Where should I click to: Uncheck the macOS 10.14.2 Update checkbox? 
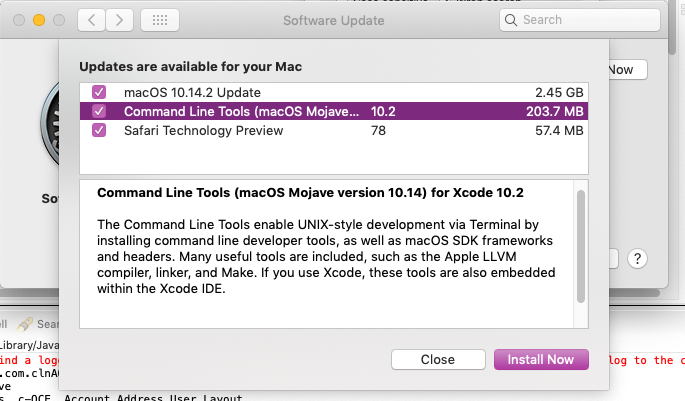[x=98, y=92]
